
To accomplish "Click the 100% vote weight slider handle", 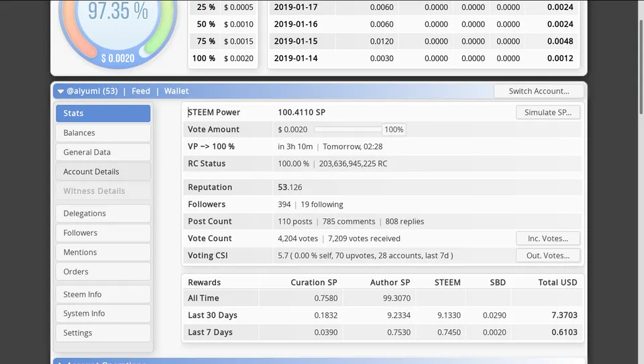I will click(x=394, y=130).
